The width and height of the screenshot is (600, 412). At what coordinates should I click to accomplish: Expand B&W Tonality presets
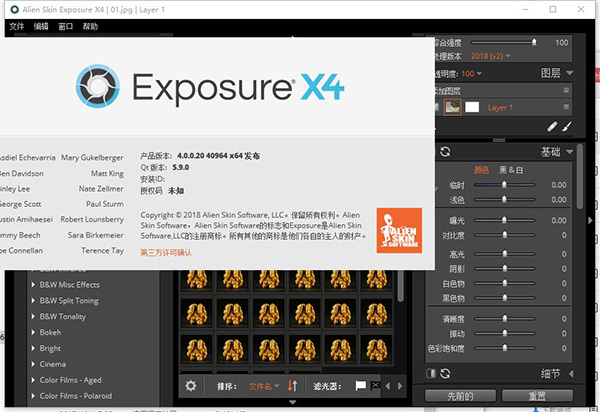pos(33,316)
